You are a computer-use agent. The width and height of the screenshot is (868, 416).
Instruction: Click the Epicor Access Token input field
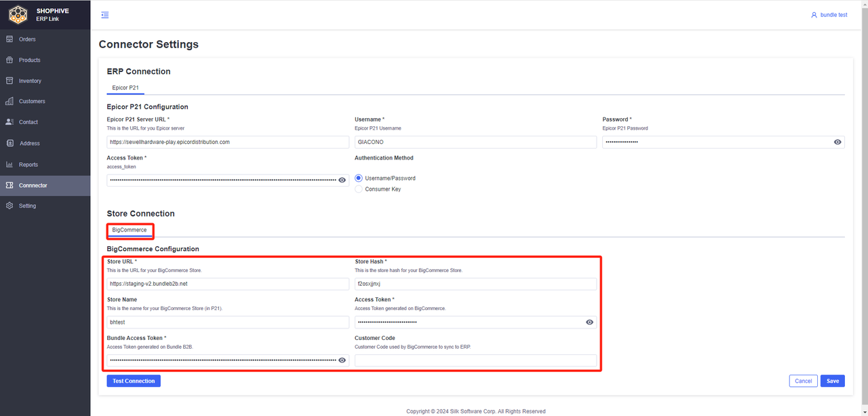[x=228, y=180]
